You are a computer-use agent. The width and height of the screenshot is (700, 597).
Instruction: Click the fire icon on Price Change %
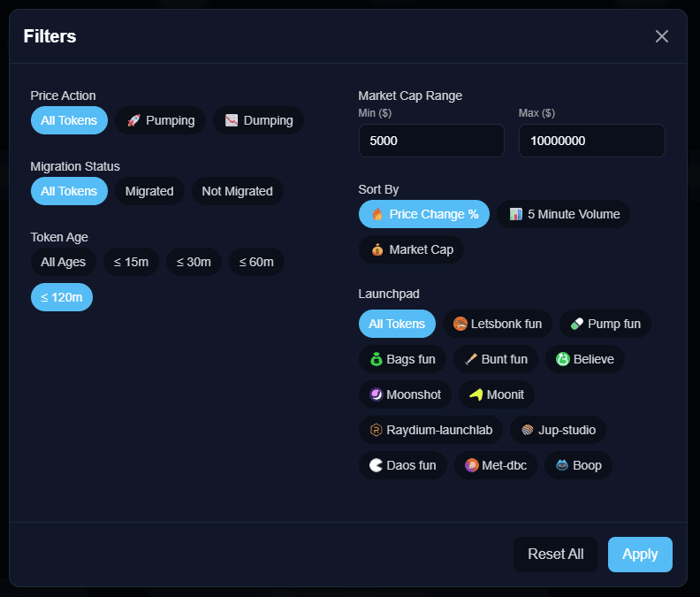point(377,214)
